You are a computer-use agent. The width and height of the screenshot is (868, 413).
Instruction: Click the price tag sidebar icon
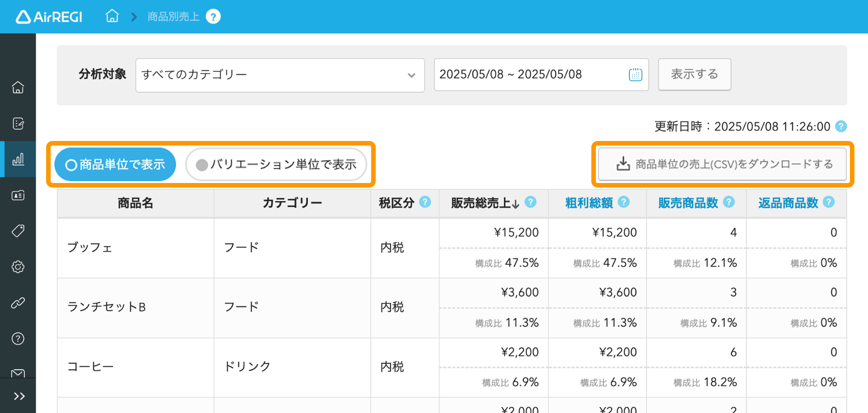pos(18,231)
